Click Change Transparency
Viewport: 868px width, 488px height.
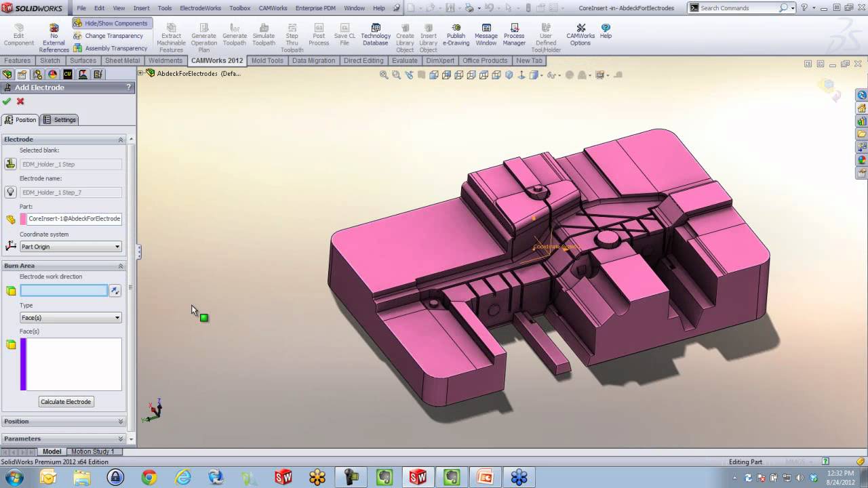click(x=108, y=36)
